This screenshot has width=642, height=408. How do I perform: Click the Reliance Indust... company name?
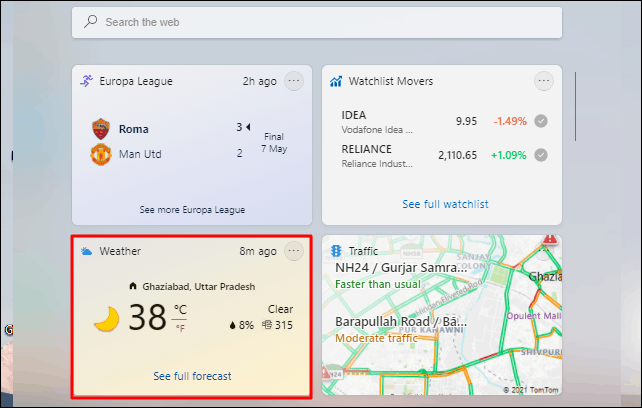click(x=377, y=164)
